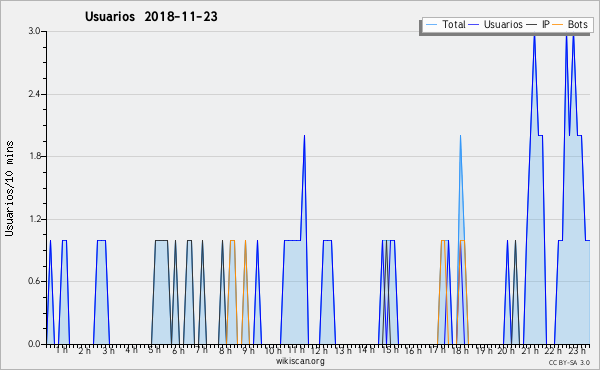This screenshot has width=600, height=370.
Task: Click the '7 h' x-axis label
Action: [202, 350]
